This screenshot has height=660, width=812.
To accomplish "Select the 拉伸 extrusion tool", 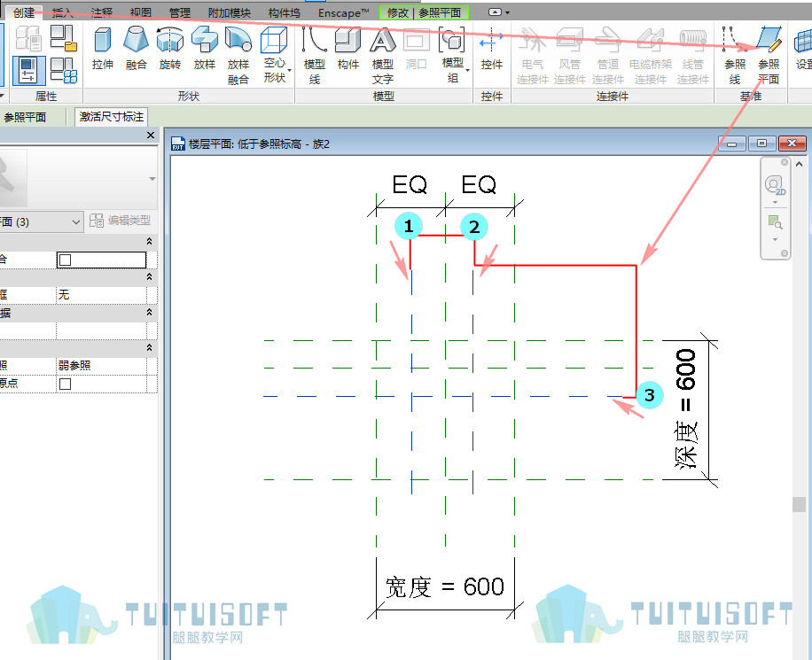I will click(103, 49).
